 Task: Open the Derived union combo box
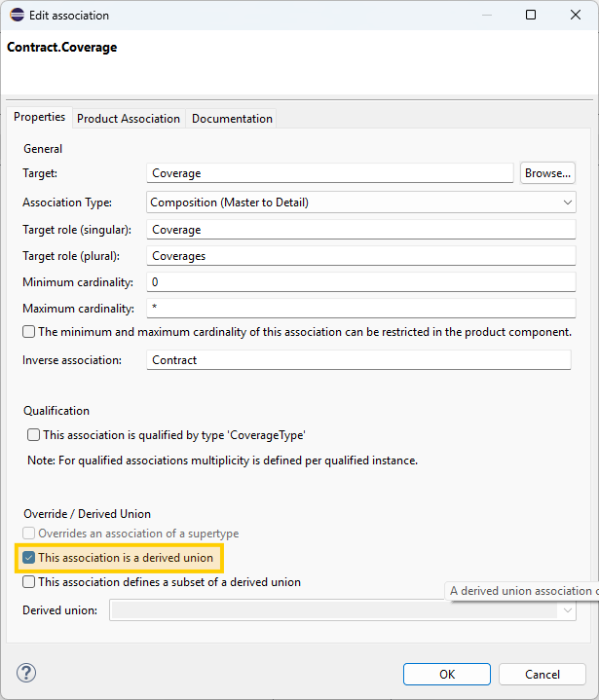[x=343, y=610]
